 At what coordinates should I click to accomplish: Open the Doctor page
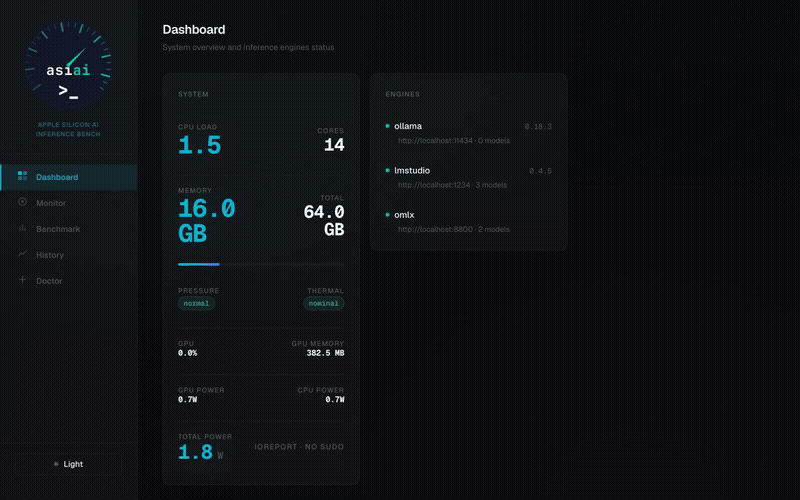(68, 281)
